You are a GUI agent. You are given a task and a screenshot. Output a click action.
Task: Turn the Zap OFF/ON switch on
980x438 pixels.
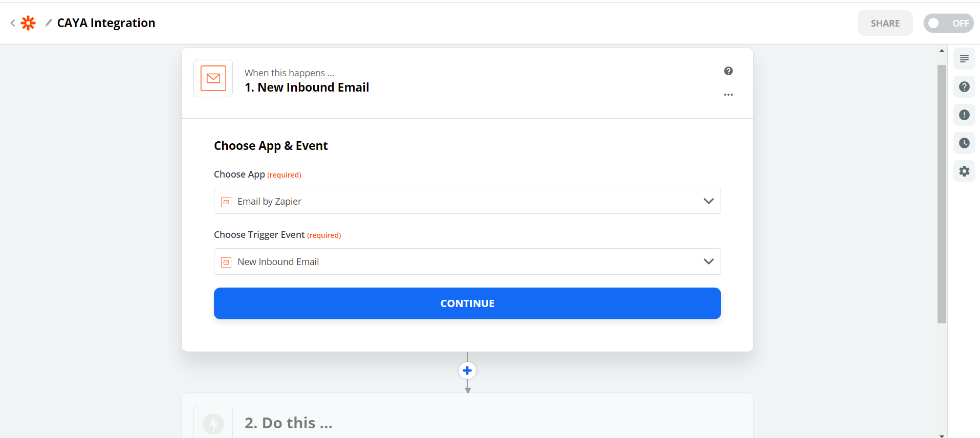click(948, 23)
